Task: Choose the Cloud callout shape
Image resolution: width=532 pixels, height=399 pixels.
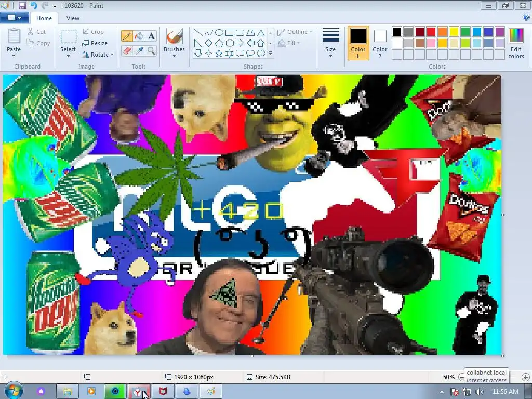Action: (261, 54)
